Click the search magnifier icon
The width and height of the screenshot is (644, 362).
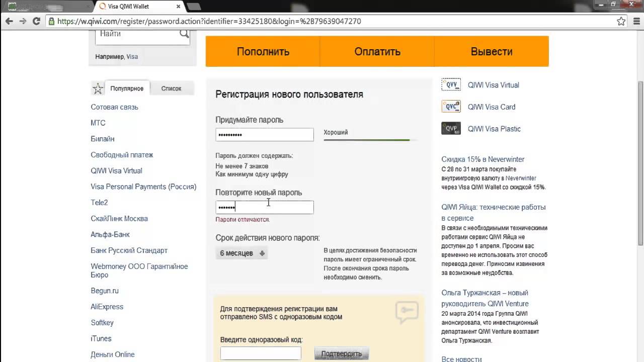tap(184, 34)
